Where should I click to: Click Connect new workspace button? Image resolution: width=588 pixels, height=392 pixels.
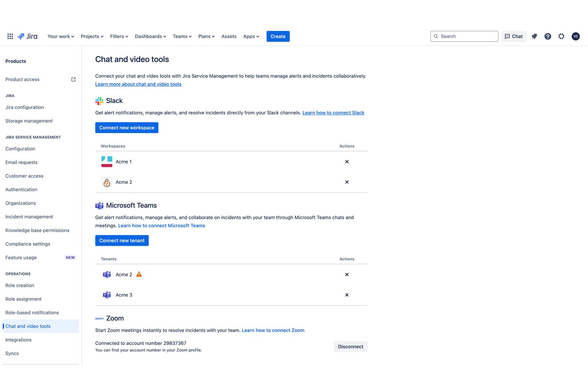127,128
